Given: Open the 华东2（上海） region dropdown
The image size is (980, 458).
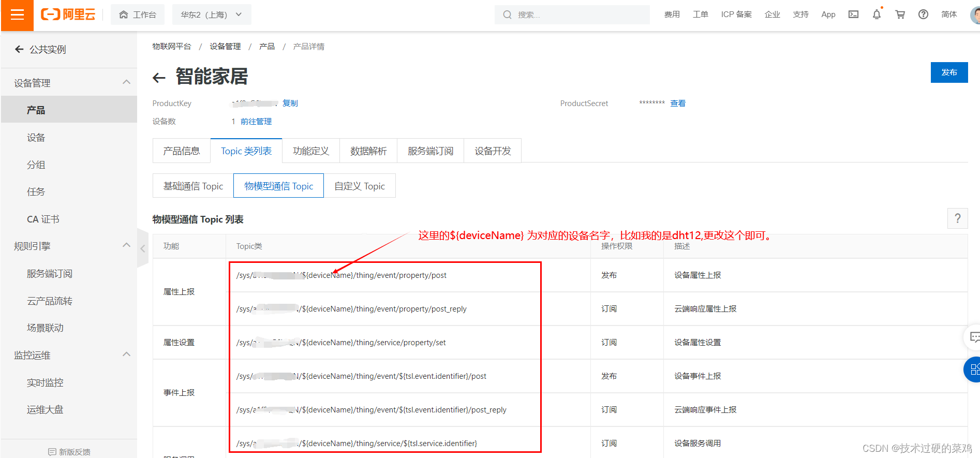Looking at the screenshot, I should click(x=212, y=14).
